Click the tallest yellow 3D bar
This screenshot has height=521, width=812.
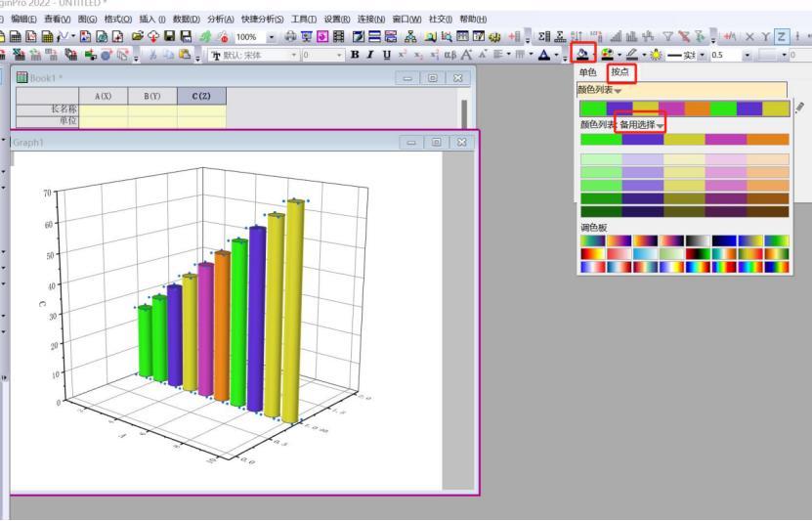click(x=293, y=311)
